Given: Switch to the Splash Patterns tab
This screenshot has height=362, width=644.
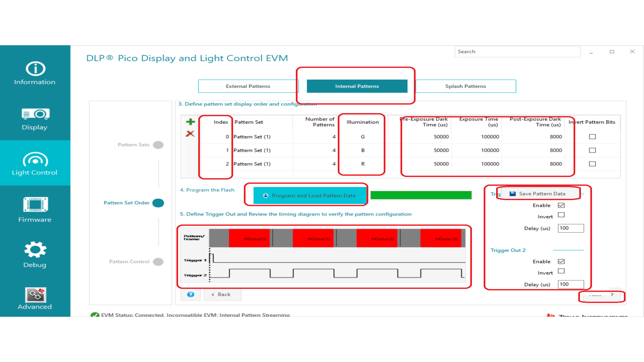Looking at the screenshot, I should (x=465, y=86).
